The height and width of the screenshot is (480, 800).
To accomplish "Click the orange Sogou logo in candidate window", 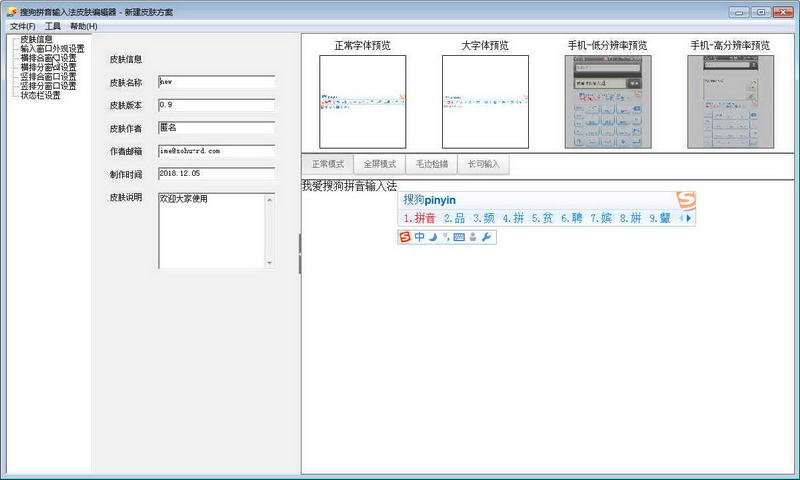I will pos(685,200).
